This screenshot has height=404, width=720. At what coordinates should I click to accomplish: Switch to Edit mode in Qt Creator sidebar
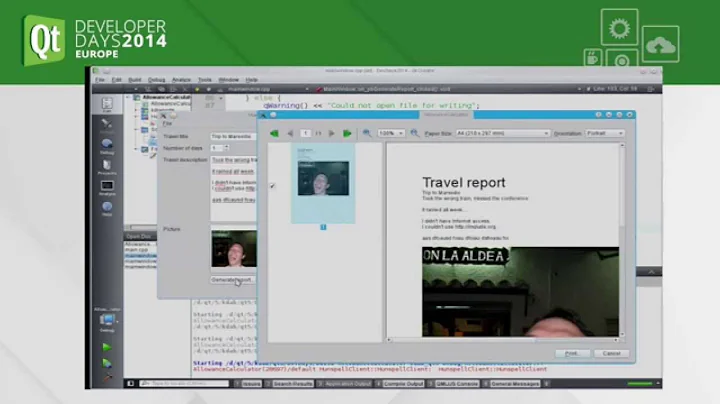[107, 105]
